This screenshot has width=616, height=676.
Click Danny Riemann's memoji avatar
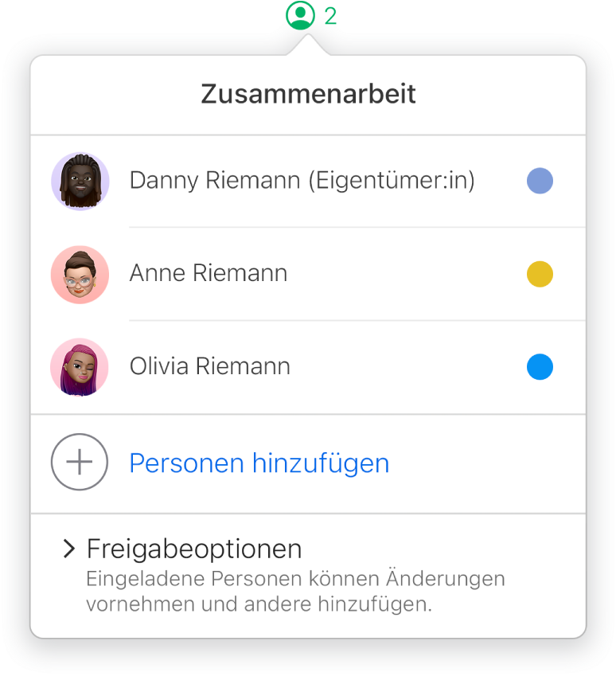coord(80,181)
